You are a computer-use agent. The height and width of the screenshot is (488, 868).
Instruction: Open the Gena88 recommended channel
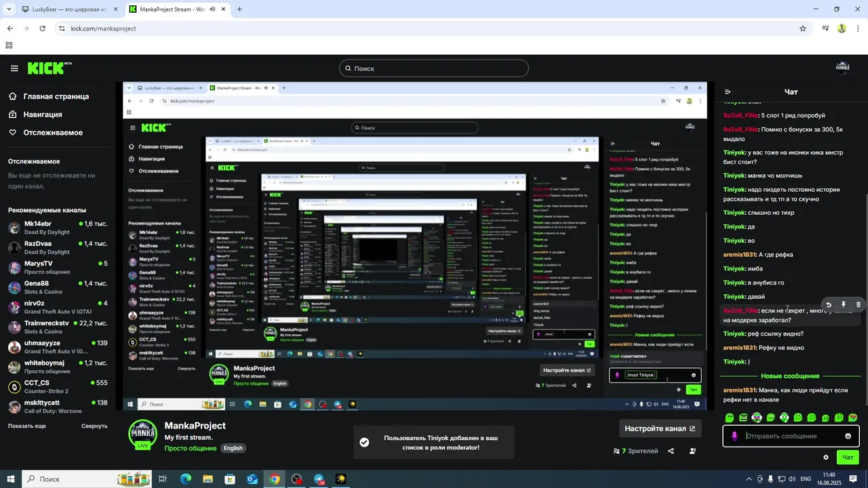point(58,287)
